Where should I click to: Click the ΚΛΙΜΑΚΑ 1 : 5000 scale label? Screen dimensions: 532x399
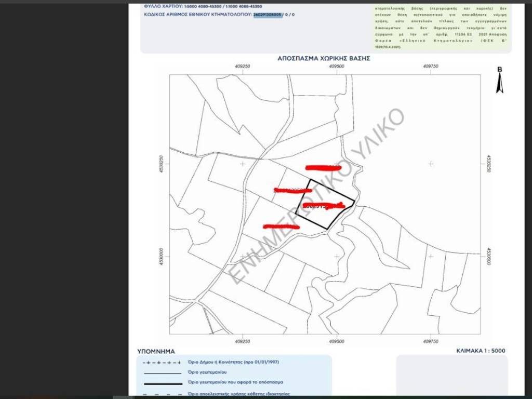coord(480,351)
